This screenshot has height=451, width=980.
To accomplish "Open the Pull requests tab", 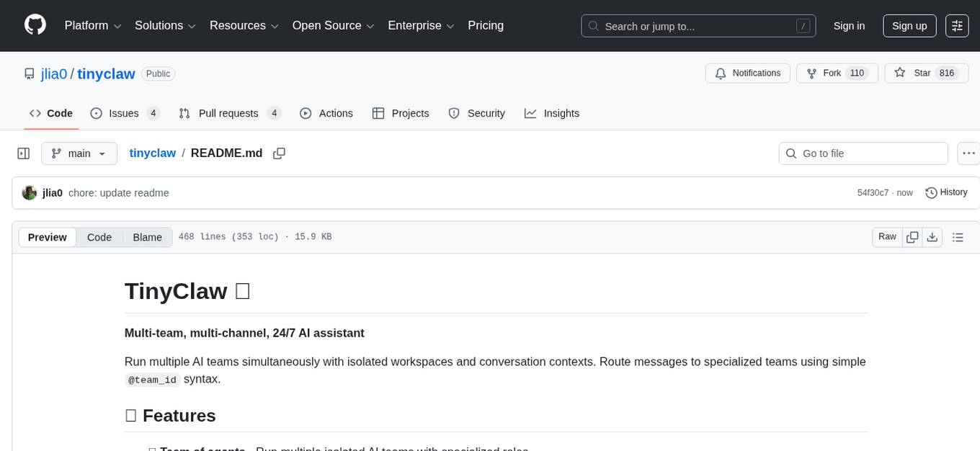I will click(229, 113).
